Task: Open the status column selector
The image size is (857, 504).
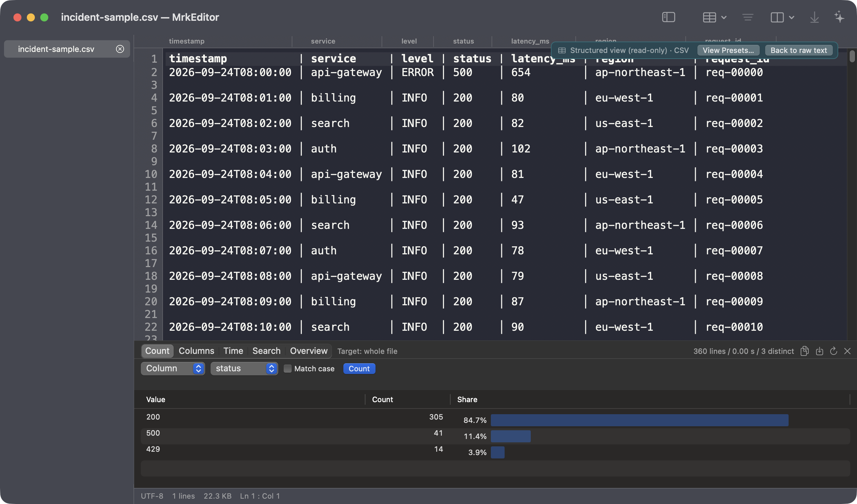Action: click(x=244, y=368)
